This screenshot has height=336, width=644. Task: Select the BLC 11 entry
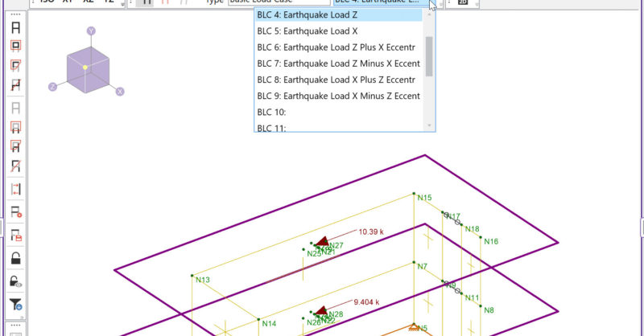pos(338,127)
